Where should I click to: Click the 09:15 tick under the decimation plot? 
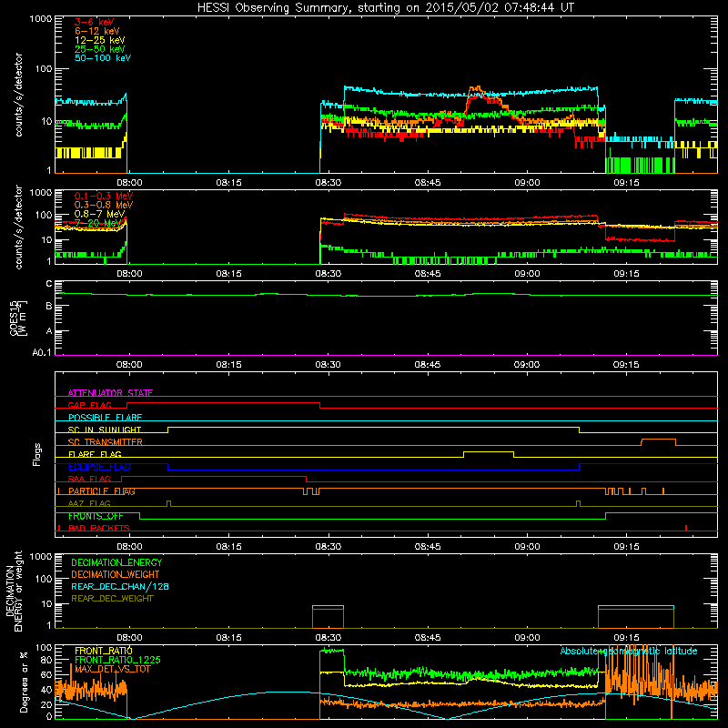(626, 638)
